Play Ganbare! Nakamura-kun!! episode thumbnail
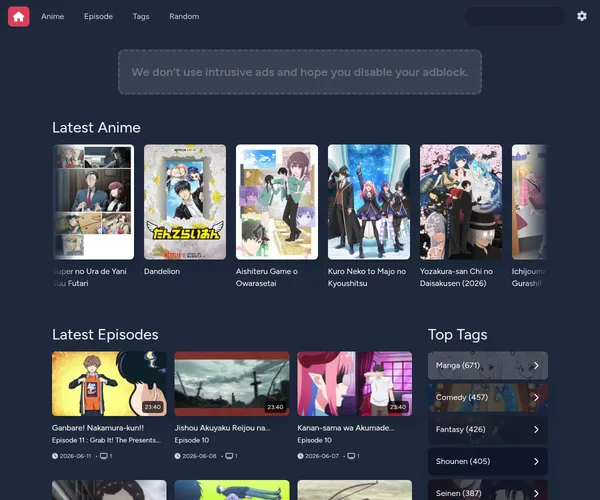The height and width of the screenshot is (500, 600). [109, 384]
